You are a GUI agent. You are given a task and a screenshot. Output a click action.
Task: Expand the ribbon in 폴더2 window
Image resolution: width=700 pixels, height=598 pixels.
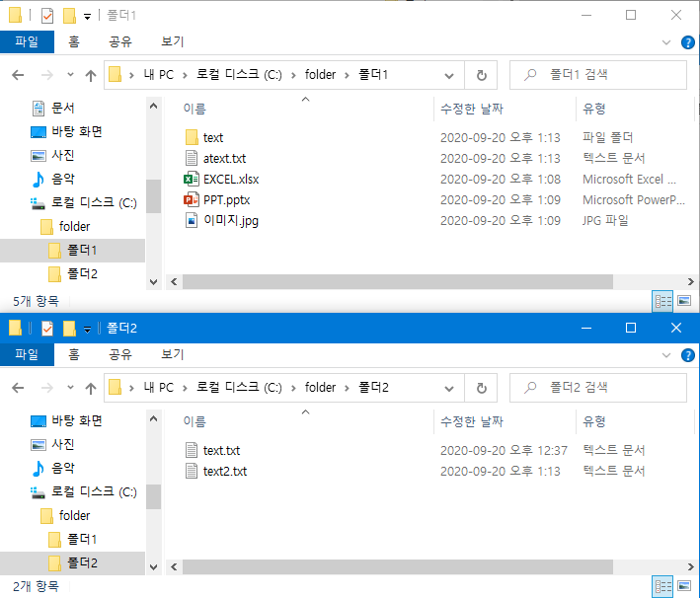(666, 355)
